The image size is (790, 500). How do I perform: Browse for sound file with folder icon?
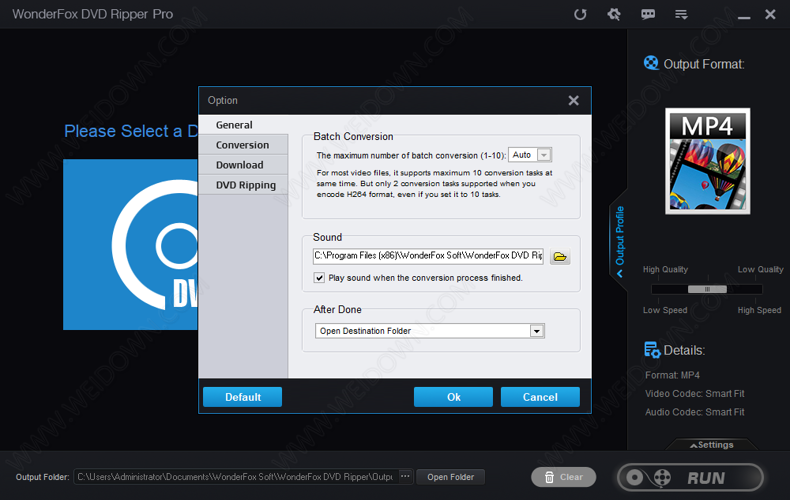(560, 257)
